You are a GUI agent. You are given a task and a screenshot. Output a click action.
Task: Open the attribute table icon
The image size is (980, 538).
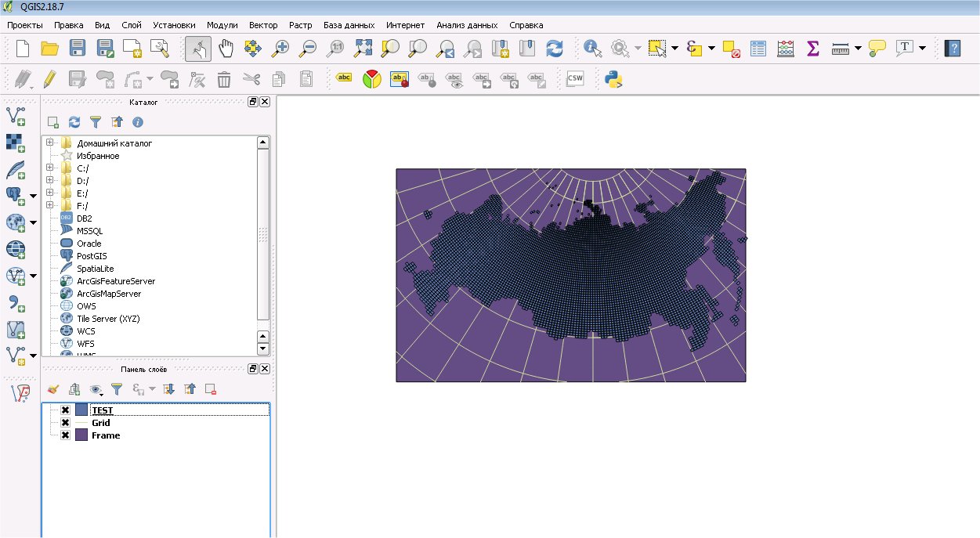pos(758,49)
